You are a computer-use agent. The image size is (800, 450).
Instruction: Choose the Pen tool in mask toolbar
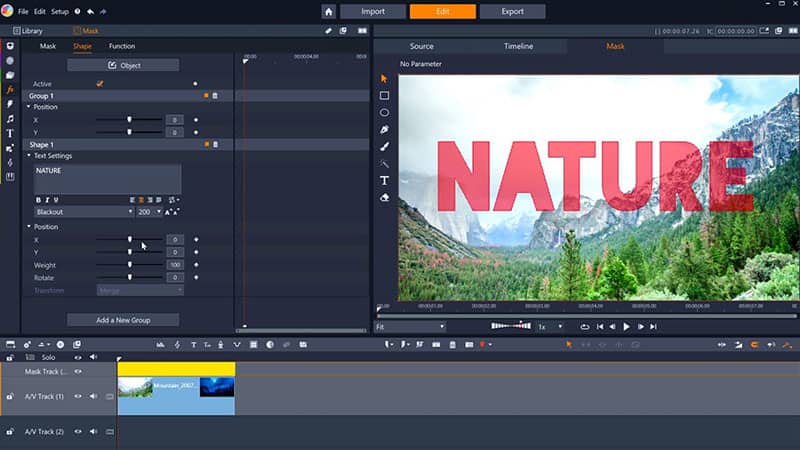point(384,130)
